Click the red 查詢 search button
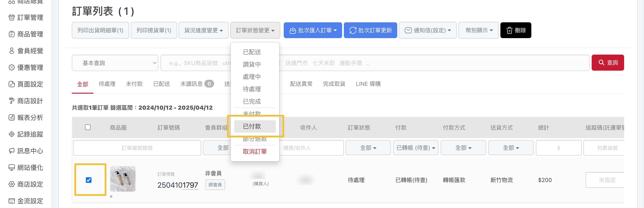The height and width of the screenshot is (208, 644). point(607,63)
